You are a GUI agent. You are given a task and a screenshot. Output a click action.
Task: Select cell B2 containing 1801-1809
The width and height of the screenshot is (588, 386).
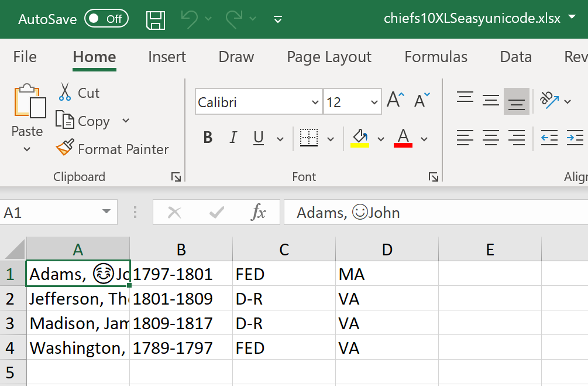tap(181, 299)
